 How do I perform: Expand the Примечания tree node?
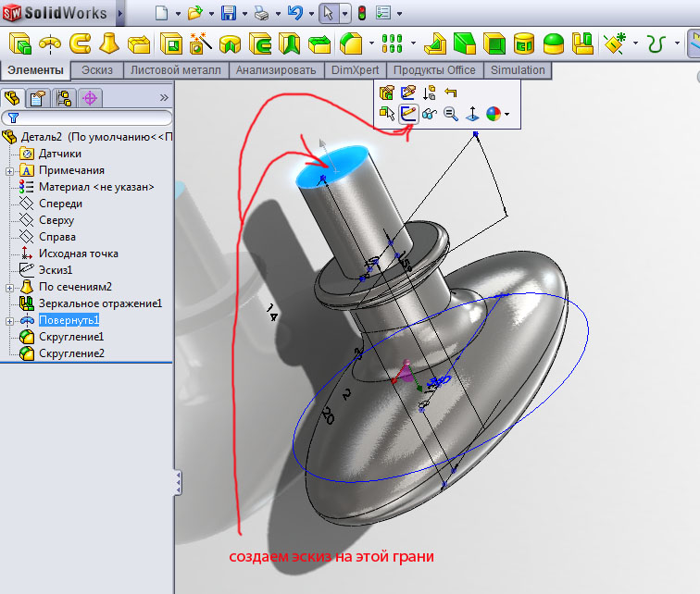click(x=9, y=170)
